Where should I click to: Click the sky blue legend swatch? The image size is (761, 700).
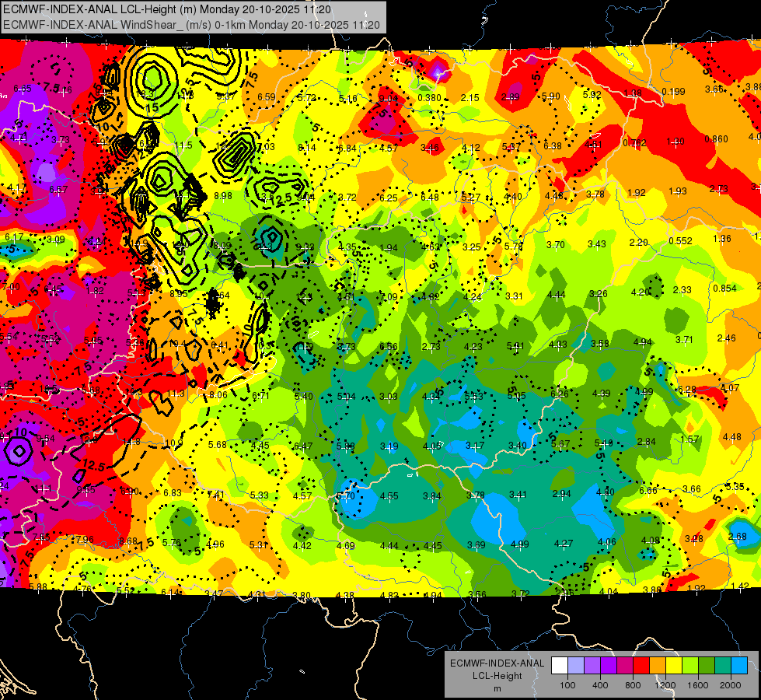(x=739, y=666)
